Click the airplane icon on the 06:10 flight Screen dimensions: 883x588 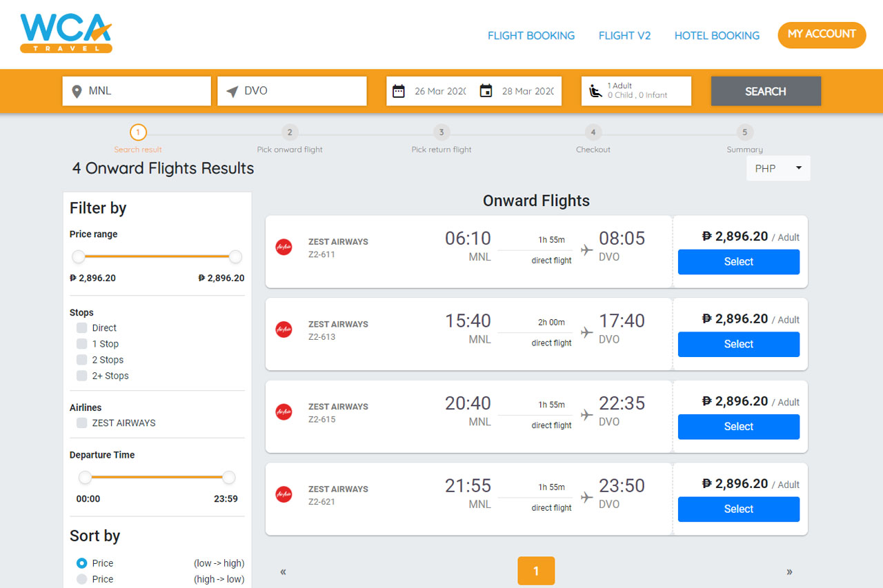point(587,250)
